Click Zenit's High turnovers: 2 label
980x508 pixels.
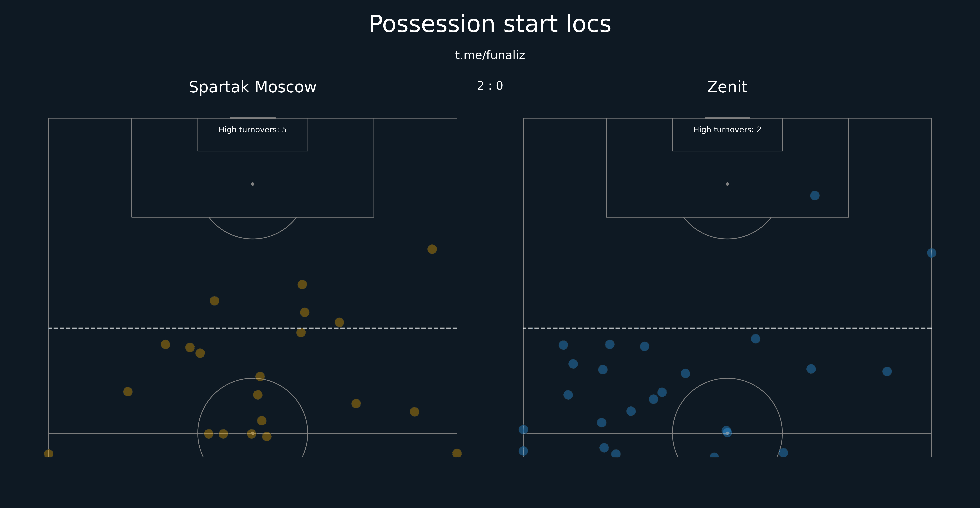click(x=727, y=130)
